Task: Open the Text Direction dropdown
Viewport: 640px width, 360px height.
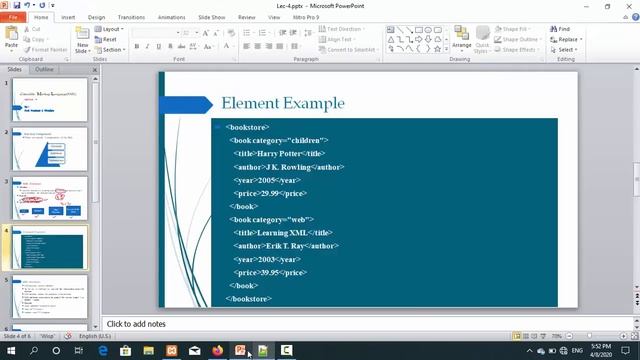Action: point(342,29)
